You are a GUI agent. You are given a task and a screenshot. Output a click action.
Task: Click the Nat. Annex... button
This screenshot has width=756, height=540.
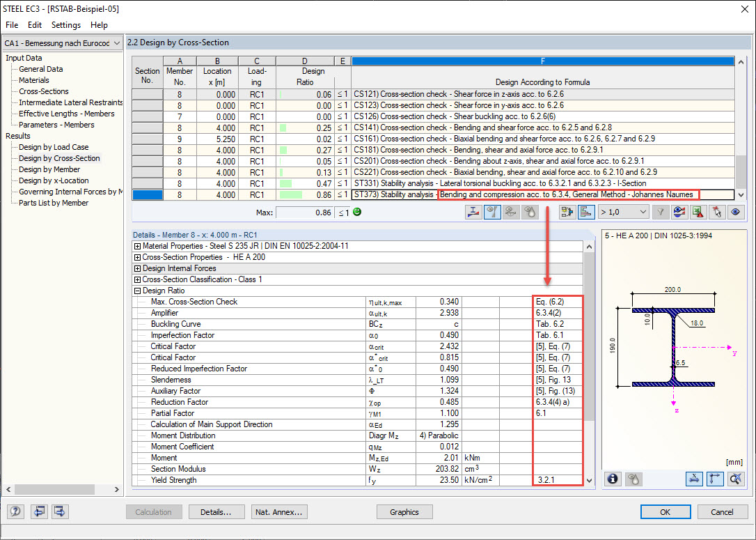[279, 512]
